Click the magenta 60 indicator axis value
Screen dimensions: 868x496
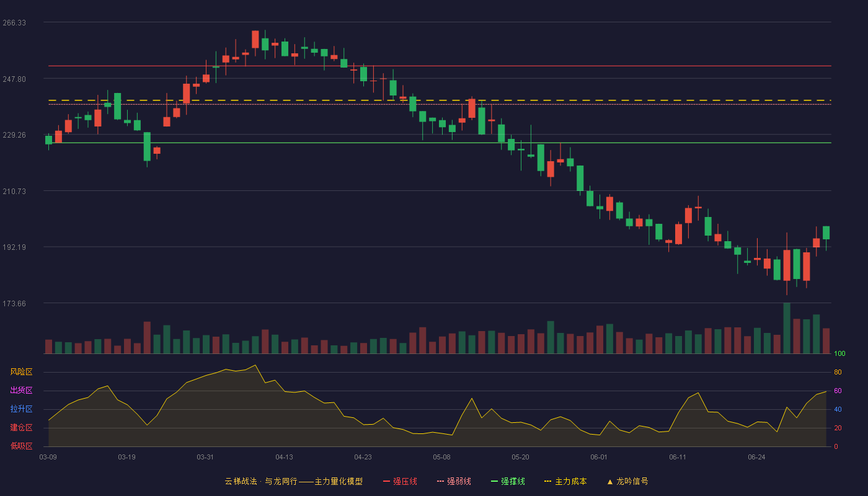[x=838, y=391]
